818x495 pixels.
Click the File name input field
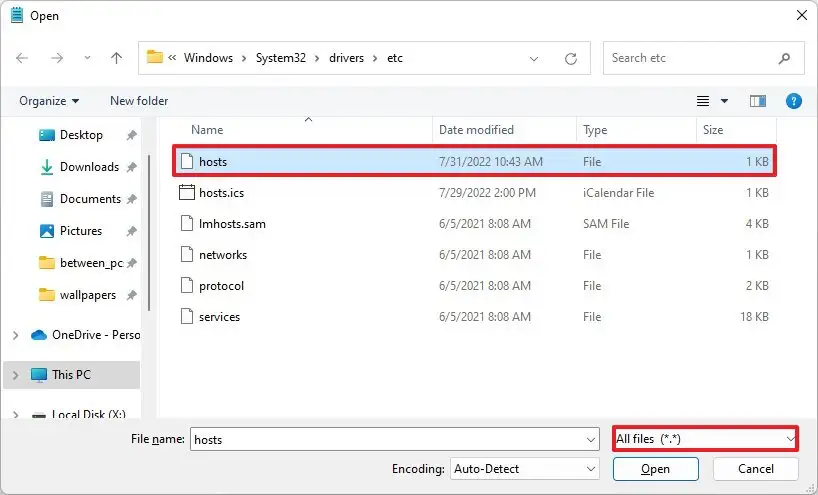(x=385, y=439)
